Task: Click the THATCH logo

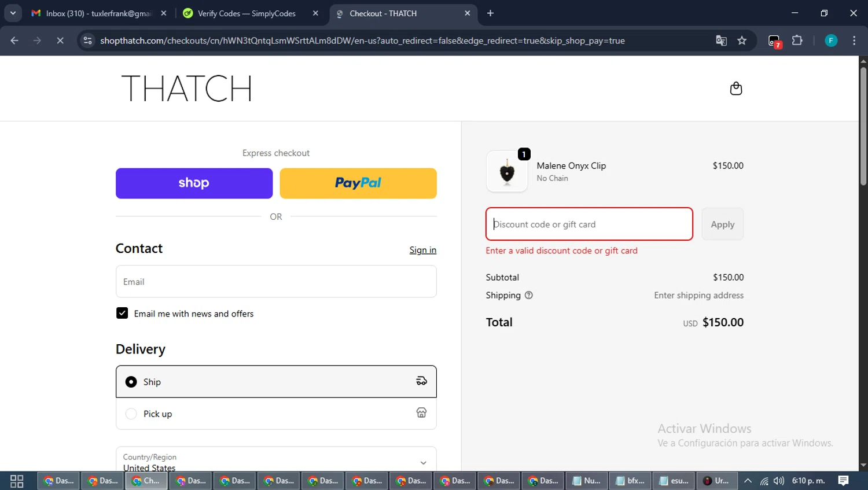Action: coord(186,89)
